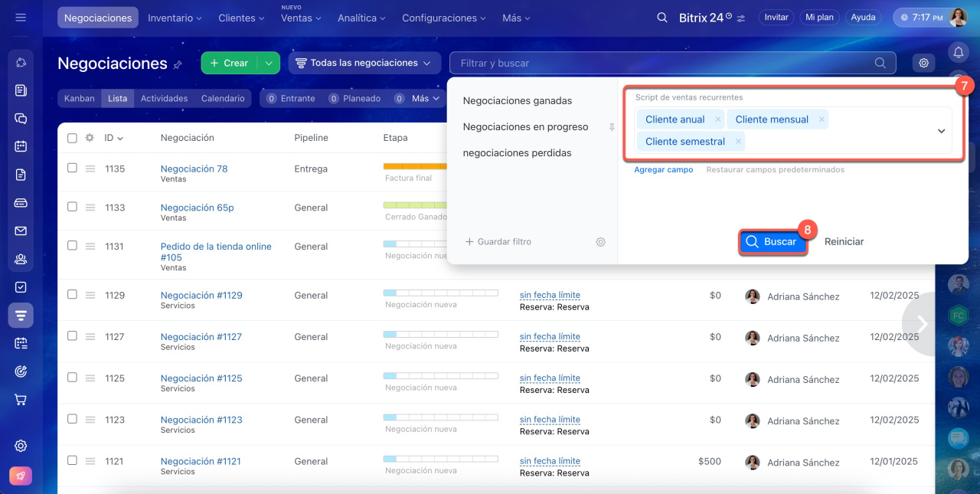Open the notifications bell icon
This screenshot has width=980, height=494.
point(958,52)
